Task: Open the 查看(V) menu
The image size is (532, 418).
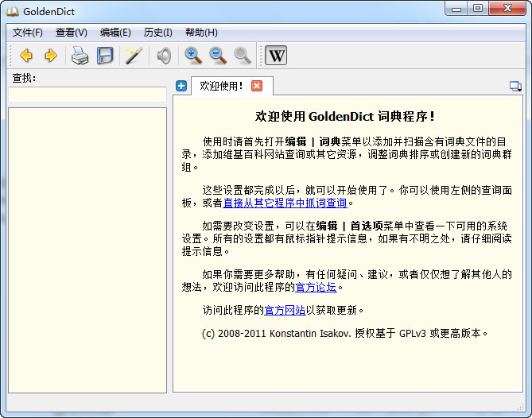Action: click(72, 33)
